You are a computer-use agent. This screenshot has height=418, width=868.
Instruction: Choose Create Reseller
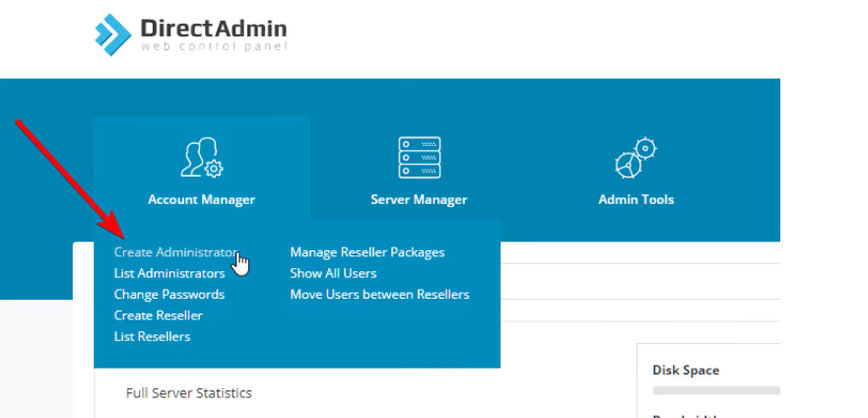pyautogui.click(x=159, y=315)
